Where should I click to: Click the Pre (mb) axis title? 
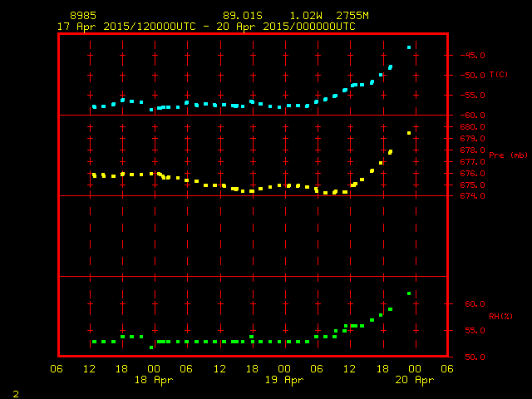click(508, 155)
